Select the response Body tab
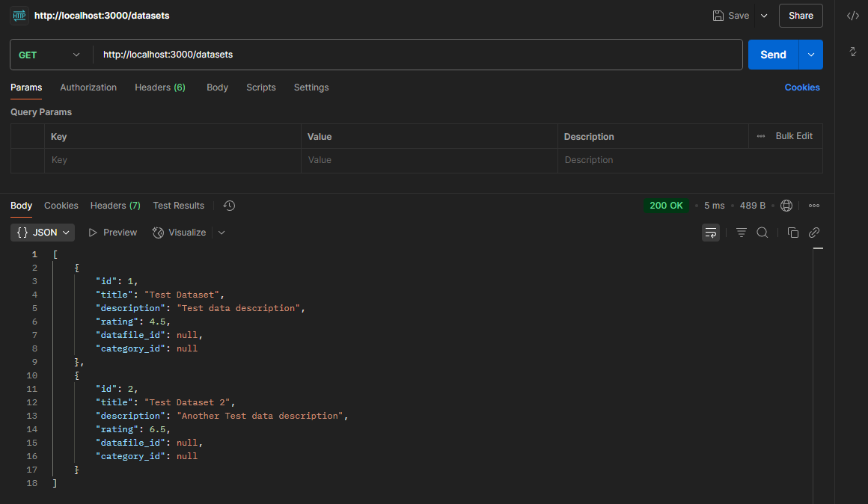The height and width of the screenshot is (504, 868). pos(21,206)
